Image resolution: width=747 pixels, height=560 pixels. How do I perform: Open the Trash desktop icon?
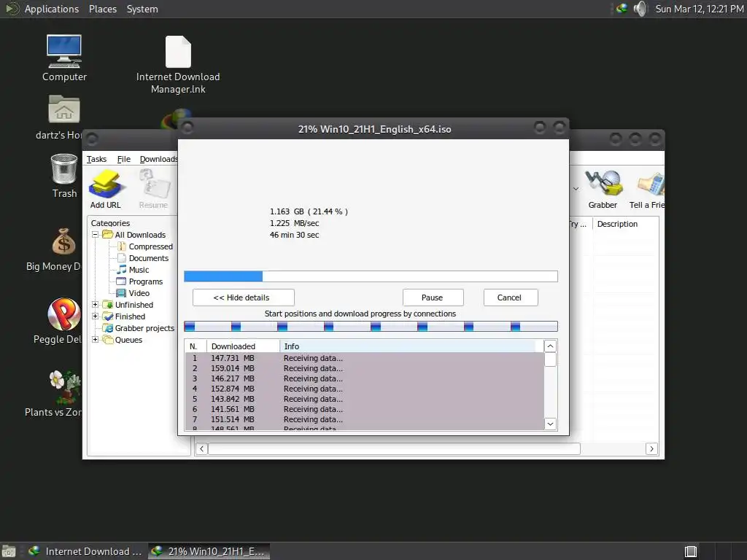tap(64, 176)
